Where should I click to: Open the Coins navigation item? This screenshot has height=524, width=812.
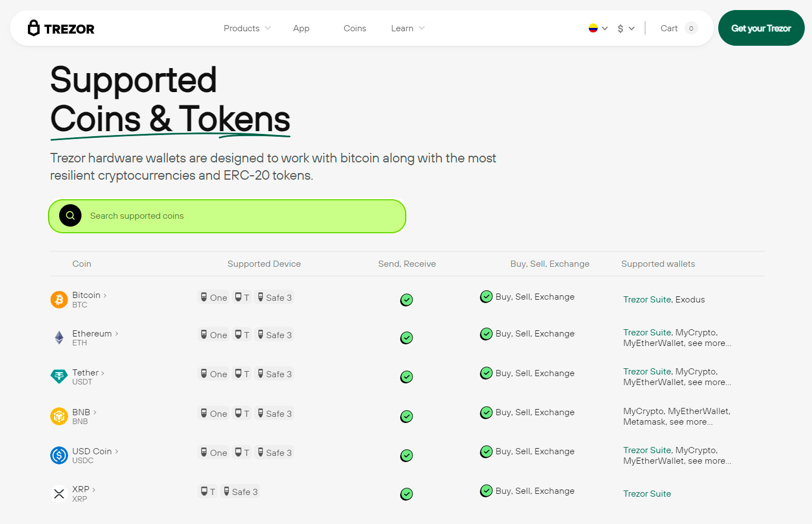point(354,28)
